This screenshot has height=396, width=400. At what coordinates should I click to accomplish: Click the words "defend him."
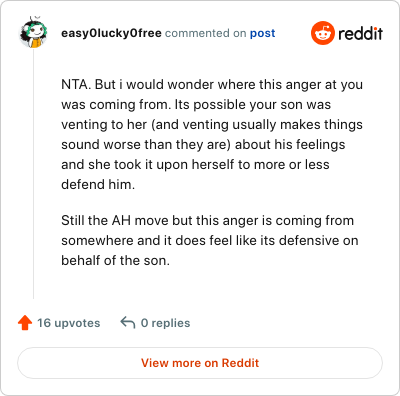98,184
